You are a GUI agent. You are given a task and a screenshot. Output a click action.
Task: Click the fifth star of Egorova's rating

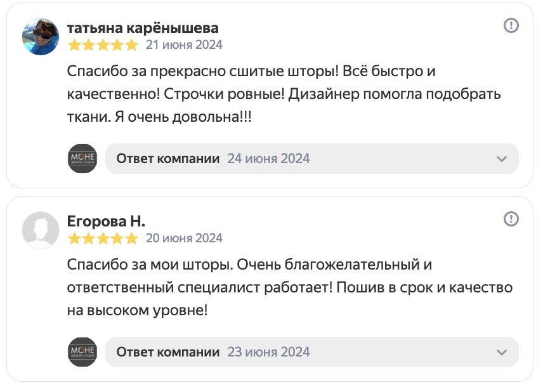(131, 239)
